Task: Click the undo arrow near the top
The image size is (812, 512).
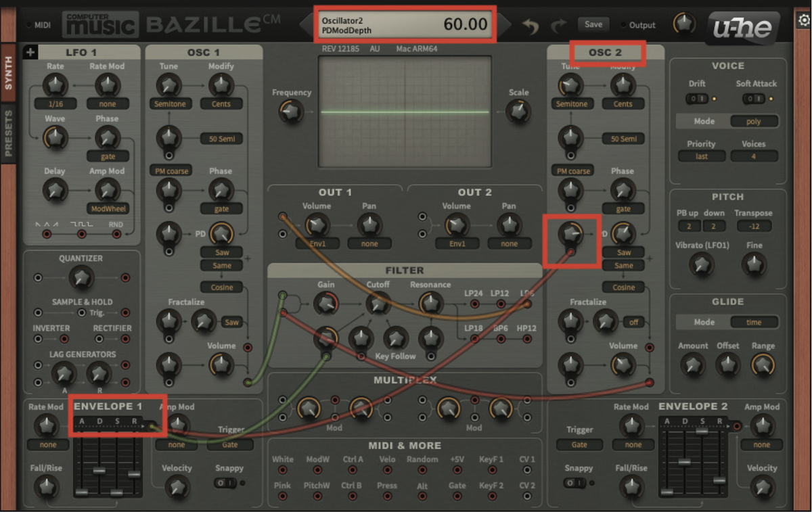Action: pos(529,24)
